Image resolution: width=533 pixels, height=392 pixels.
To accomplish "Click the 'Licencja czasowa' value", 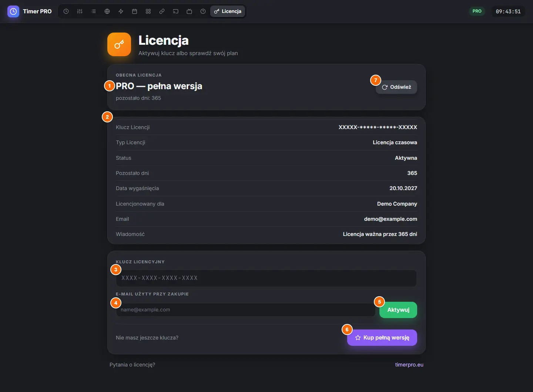I will (x=395, y=142).
